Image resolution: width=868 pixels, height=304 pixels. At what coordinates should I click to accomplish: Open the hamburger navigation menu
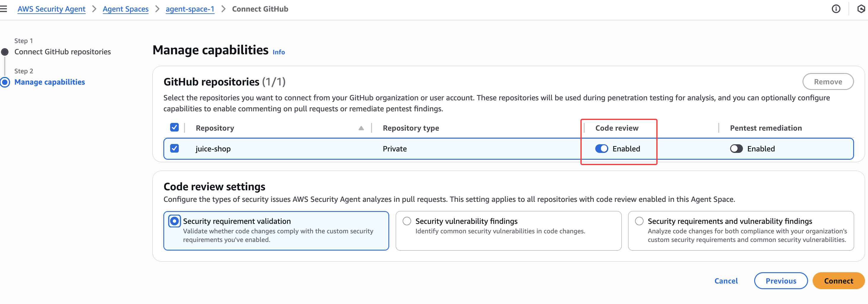4,9
